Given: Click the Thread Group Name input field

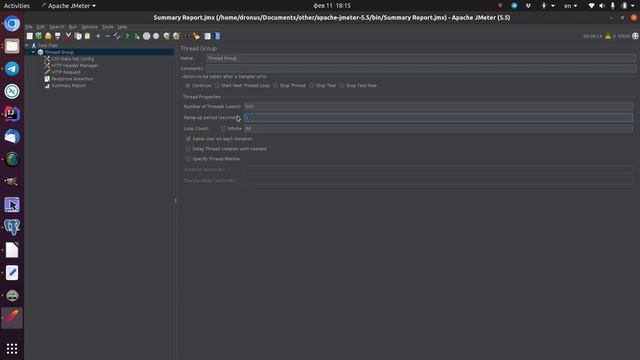Looking at the screenshot, I should (421, 58).
